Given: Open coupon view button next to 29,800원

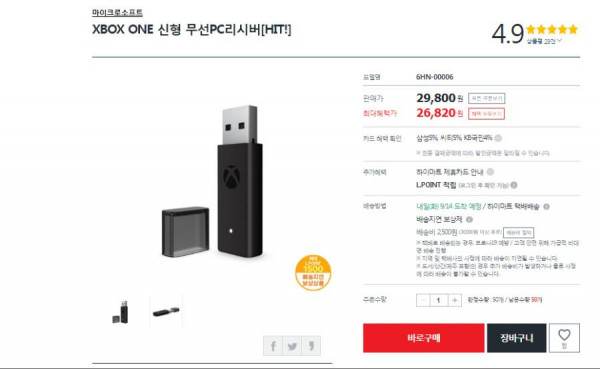Looking at the screenshot, I should [486, 98].
